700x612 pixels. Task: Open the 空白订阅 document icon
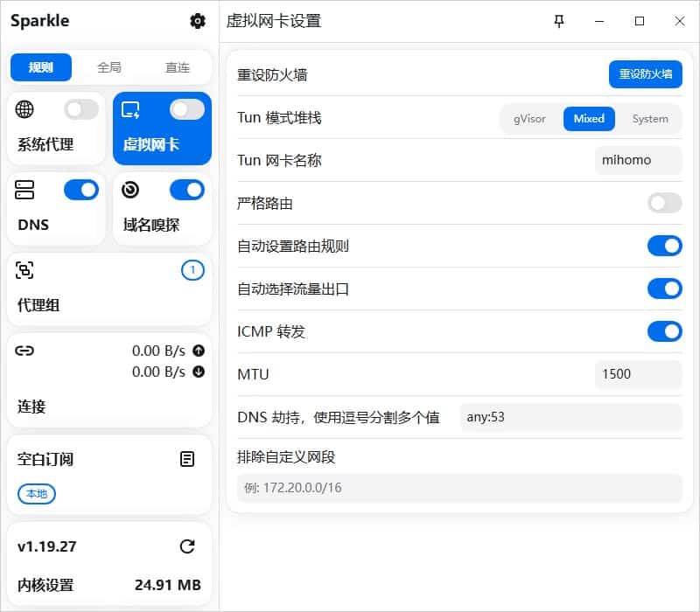[187, 459]
